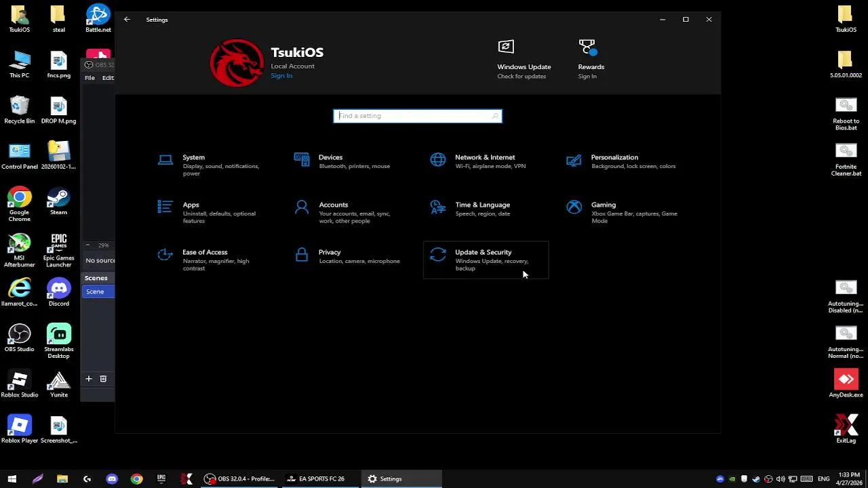868x488 pixels.
Task: Switch to OBS 32.0.4 taskbar button
Action: tap(239, 479)
